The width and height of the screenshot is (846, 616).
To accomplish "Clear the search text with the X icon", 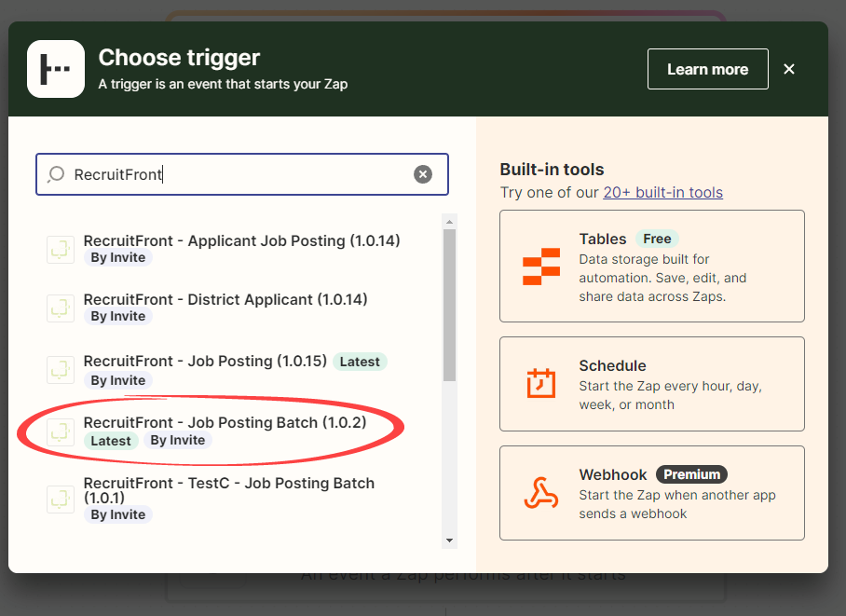I will 423,174.
